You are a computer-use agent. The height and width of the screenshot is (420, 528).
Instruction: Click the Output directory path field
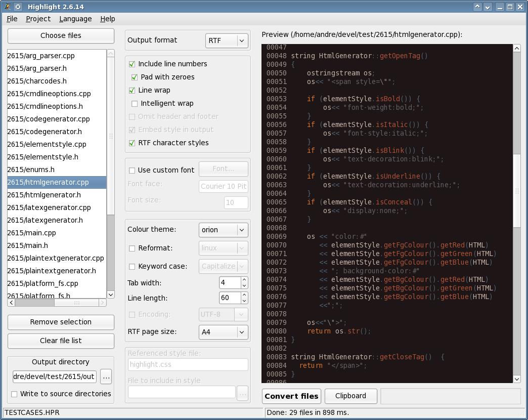click(54, 376)
